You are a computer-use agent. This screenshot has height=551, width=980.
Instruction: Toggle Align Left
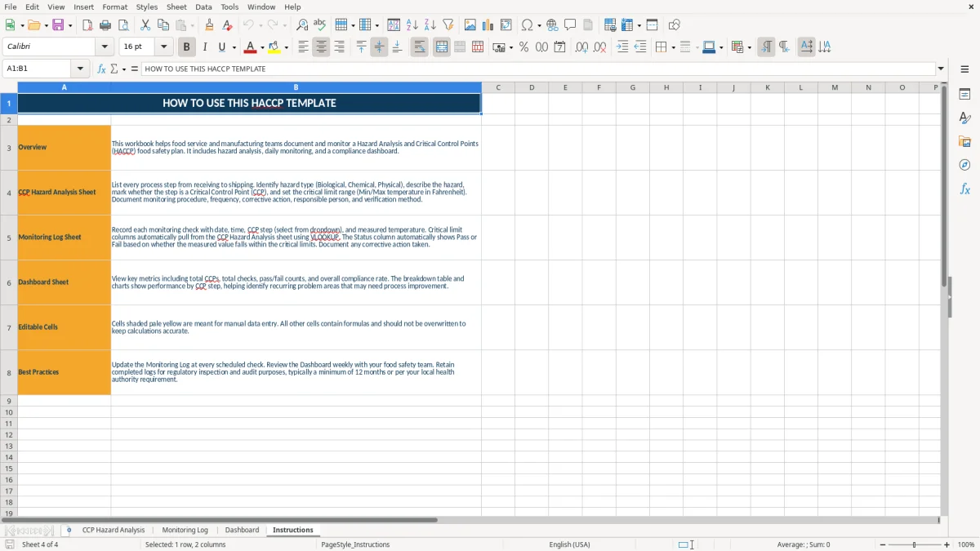pos(303,47)
